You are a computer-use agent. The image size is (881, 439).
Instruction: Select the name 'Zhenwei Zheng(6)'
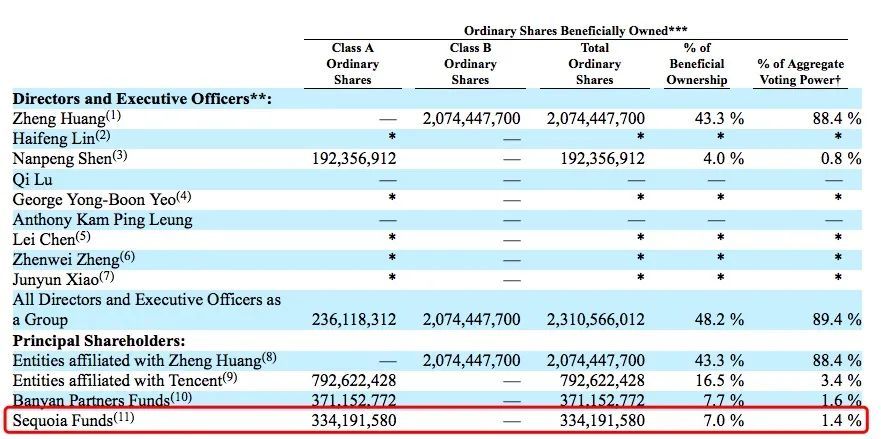(74, 259)
